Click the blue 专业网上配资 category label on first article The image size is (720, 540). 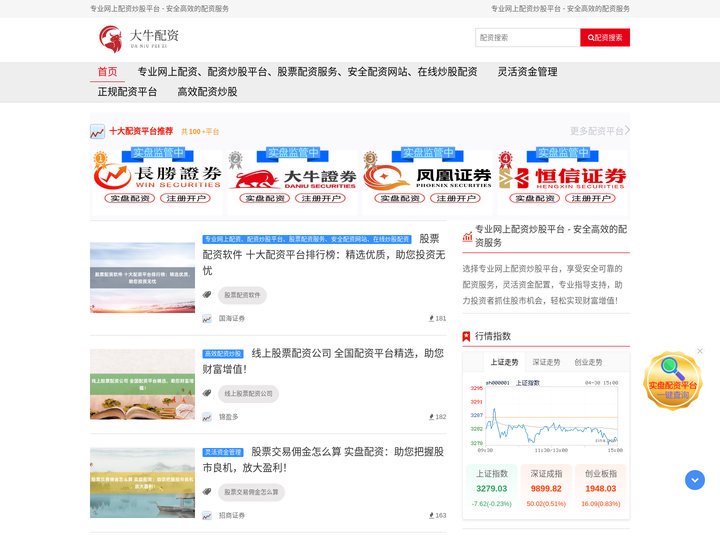click(x=307, y=239)
